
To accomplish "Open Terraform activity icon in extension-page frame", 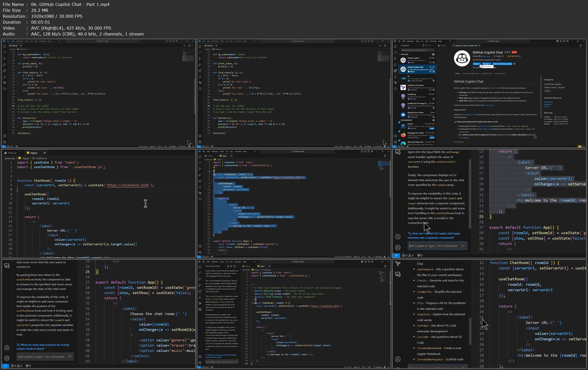I will 395,83.
